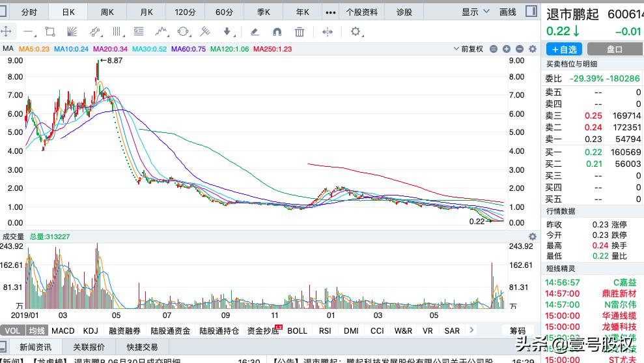Switch to 分时 chart tab
Image resolution: width=644 pixels, height=363 pixels.
coord(29,12)
